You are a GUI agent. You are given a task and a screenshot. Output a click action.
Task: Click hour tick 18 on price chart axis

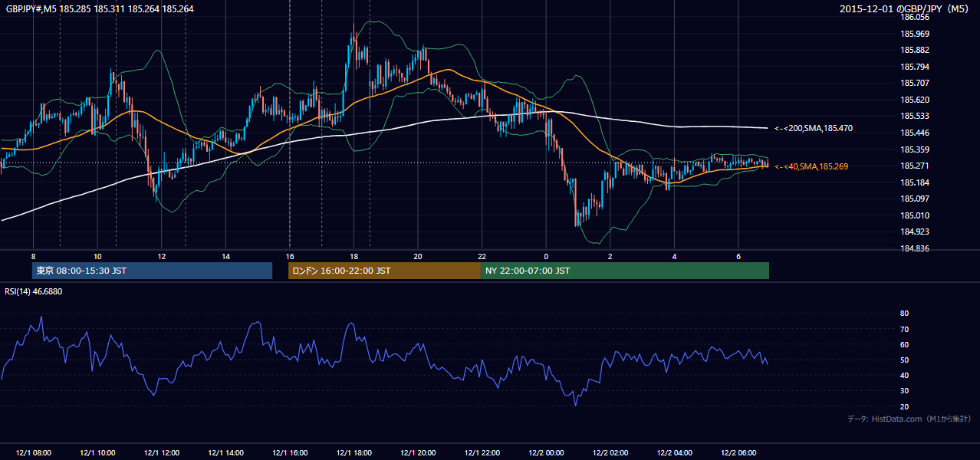tap(354, 256)
